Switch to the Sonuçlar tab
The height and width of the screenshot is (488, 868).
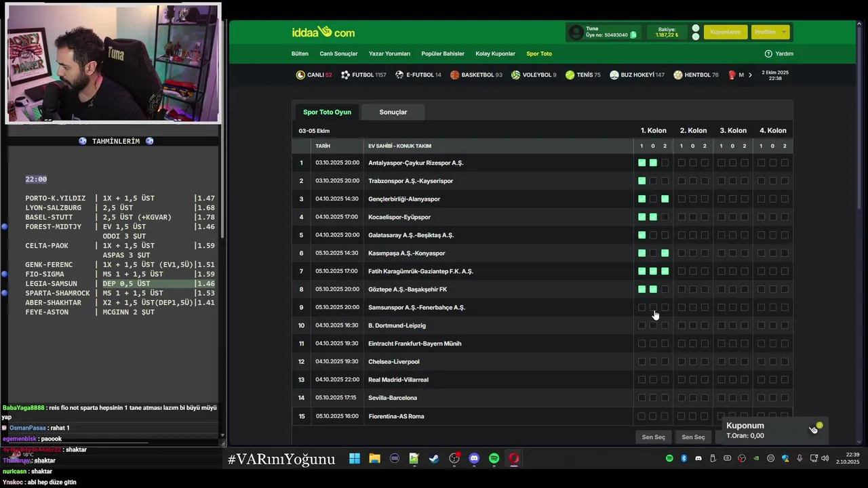pos(393,112)
